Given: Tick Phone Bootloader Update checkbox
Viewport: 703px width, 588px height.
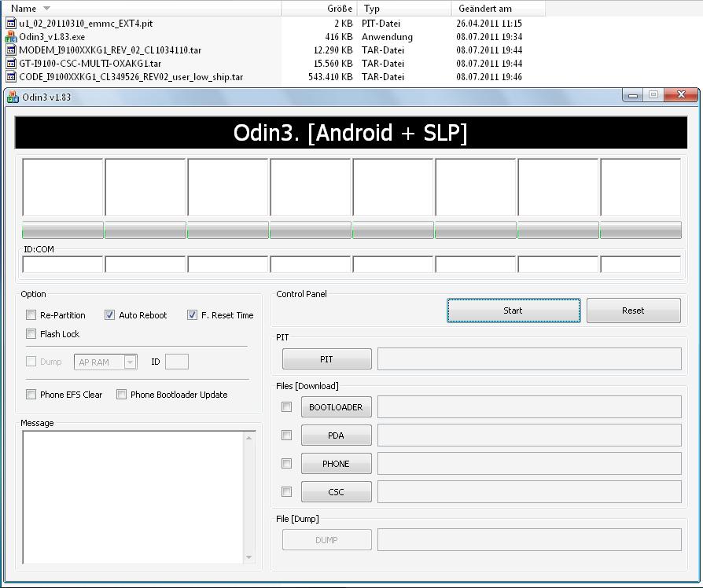Looking at the screenshot, I should [121, 395].
